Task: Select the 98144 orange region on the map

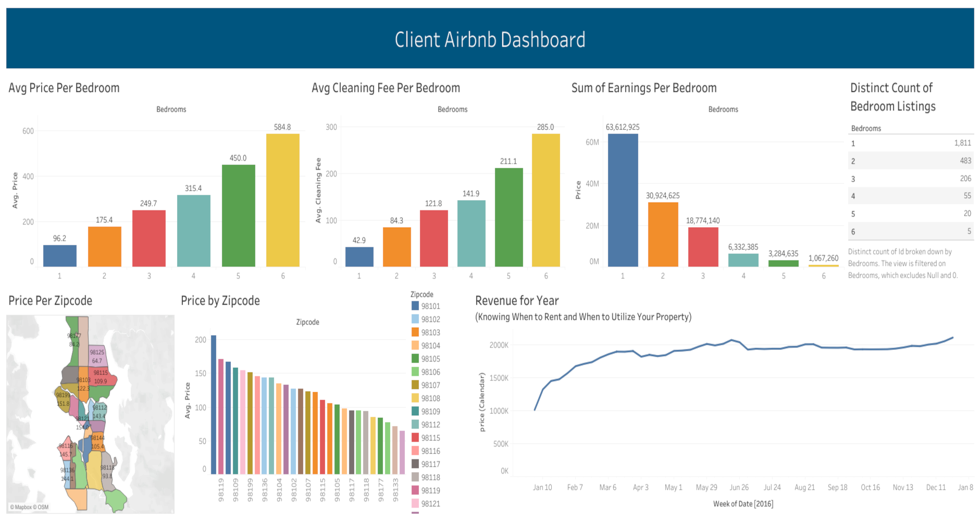Action: pos(97,442)
